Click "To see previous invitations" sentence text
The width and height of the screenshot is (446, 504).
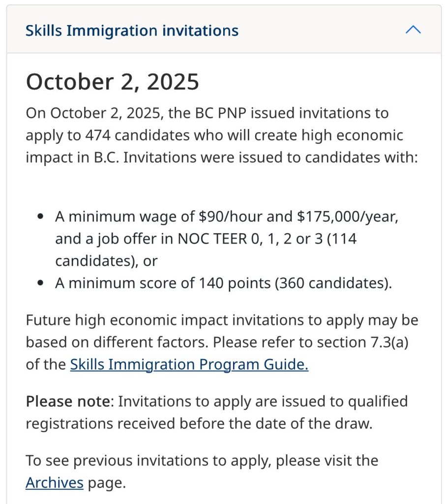[148, 461]
